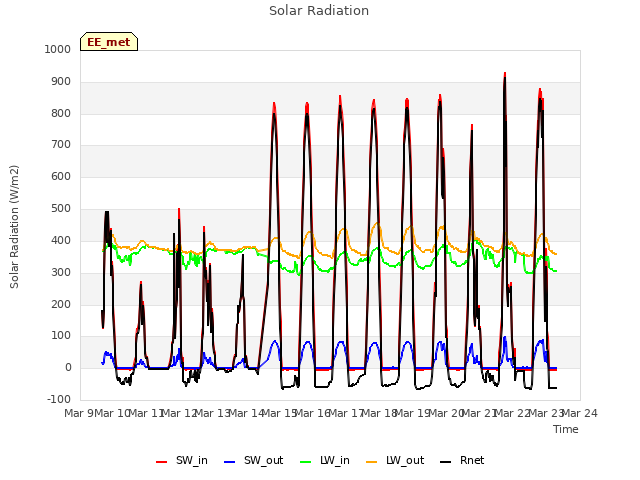Screen dimensions: 640x480
Task: Click the blue SW_out legend swatch
Action: [230, 462]
